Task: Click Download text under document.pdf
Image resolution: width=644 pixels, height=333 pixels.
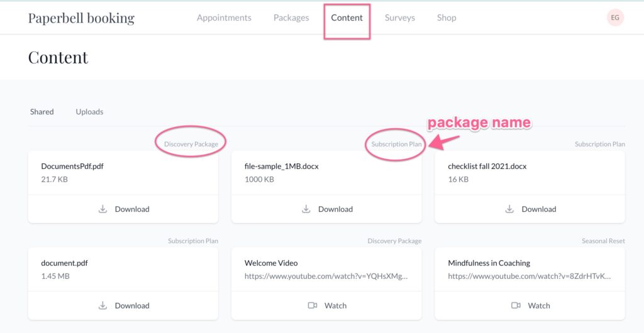Action: pyautogui.click(x=132, y=306)
